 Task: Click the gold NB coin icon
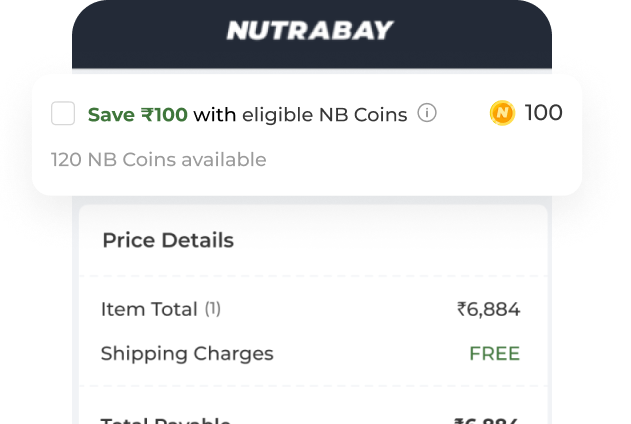point(502,113)
